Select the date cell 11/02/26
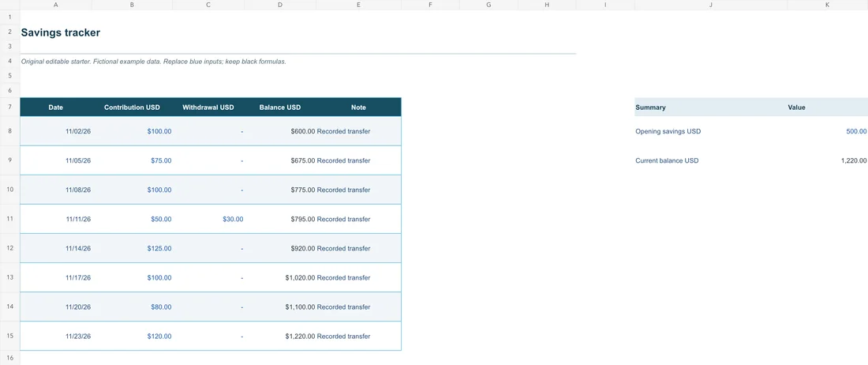The width and height of the screenshot is (868, 365). tap(56, 131)
